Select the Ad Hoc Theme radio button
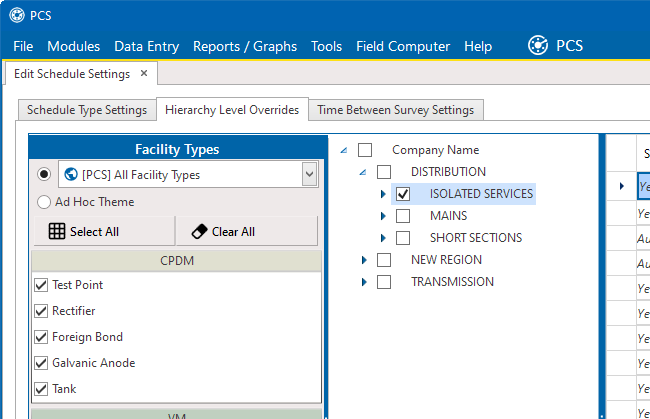This screenshot has width=650, height=419. point(44,202)
